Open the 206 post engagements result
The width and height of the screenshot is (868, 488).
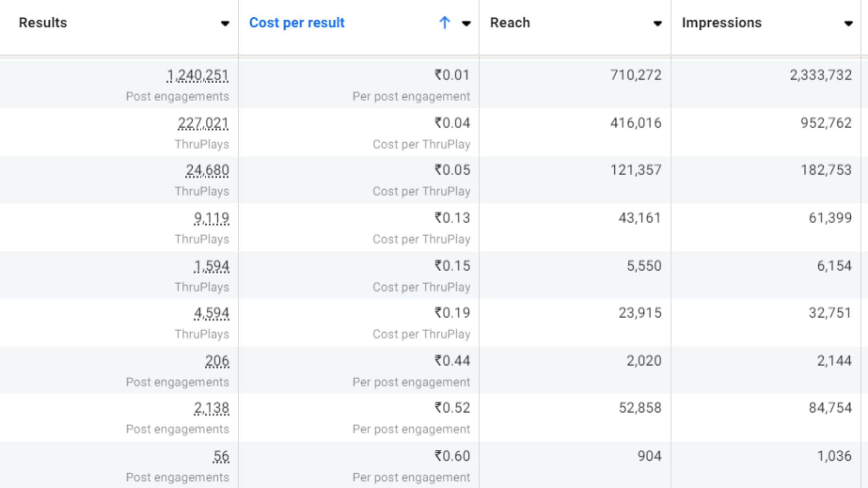coord(217,361)
